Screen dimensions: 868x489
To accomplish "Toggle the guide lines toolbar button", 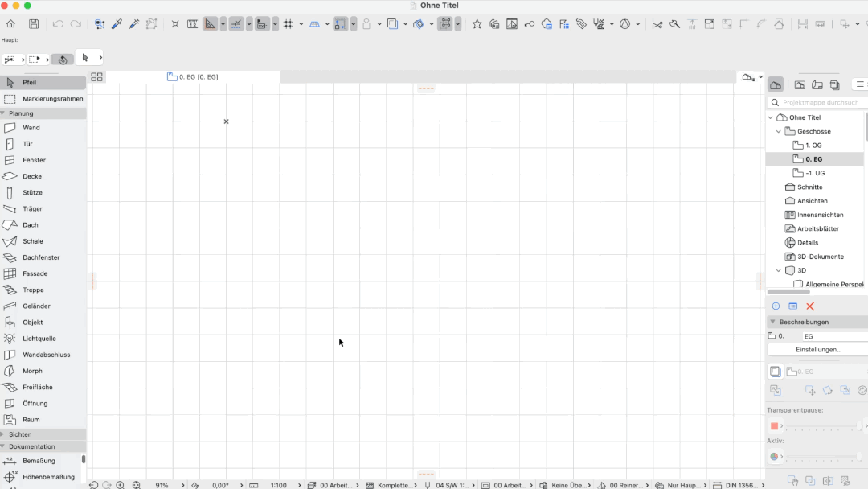I will 236,24.
